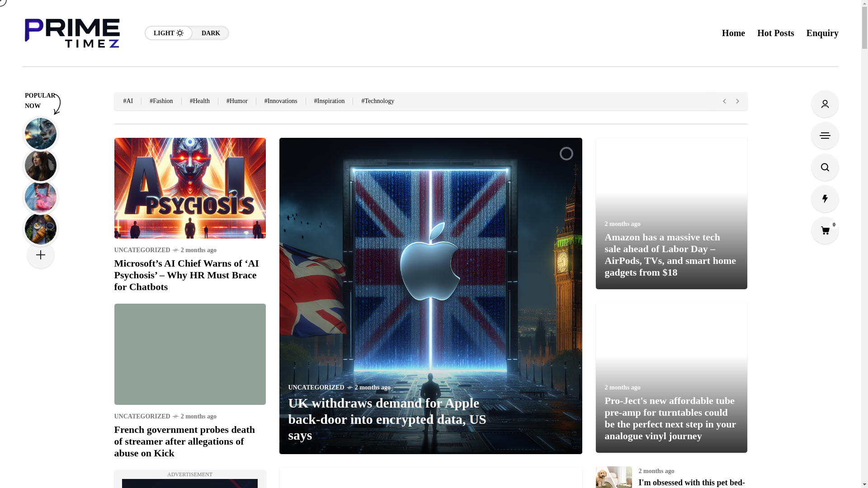Click UNCATEGORIZED label on Apple article
This screenshot has width=868, height=488.
316,388
